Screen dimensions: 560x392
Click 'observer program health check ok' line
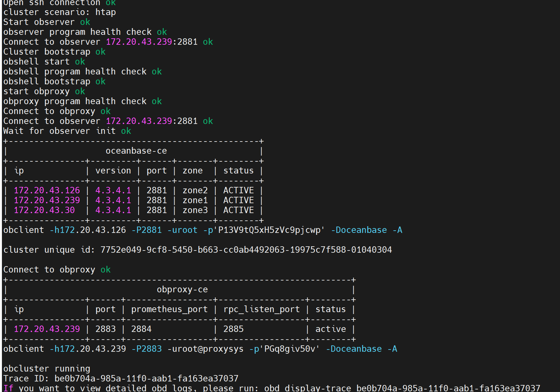pos(85,32)
